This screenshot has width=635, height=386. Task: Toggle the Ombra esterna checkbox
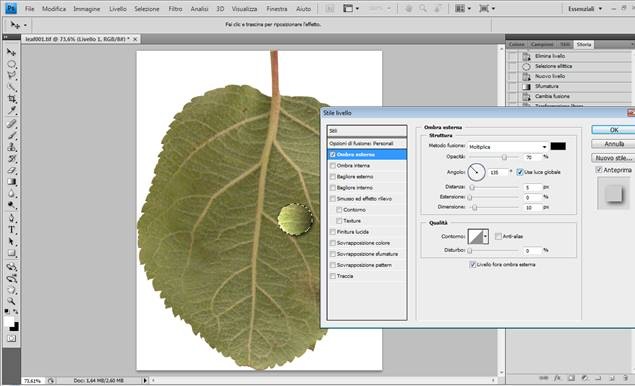tap(332, 154)
